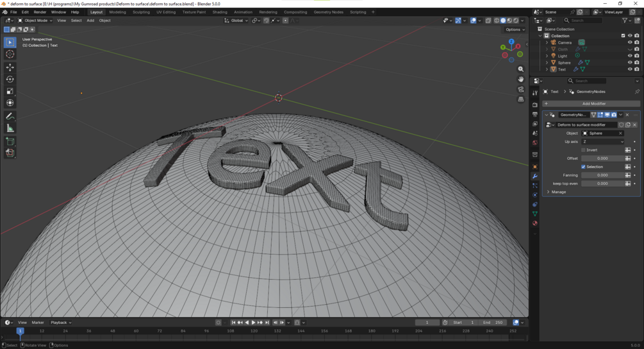Disable Light object in renders
This screenshot has width=644, height=349.
tap(636, 56)
